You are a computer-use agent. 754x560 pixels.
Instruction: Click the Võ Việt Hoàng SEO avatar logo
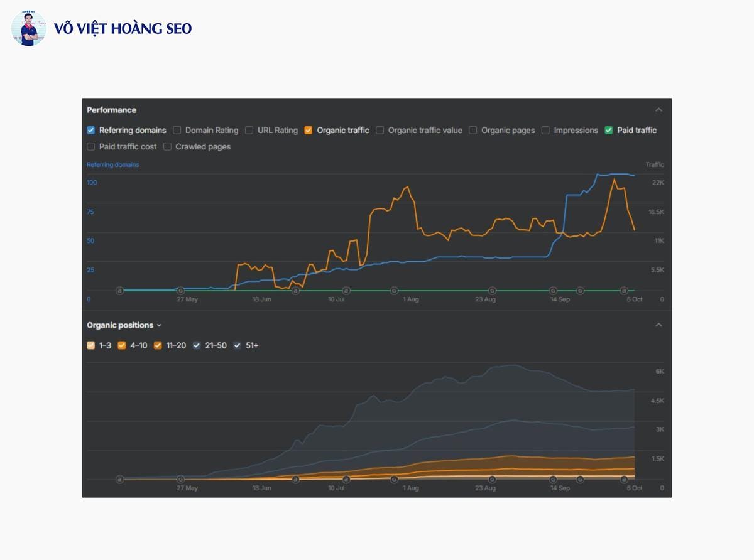28,28
